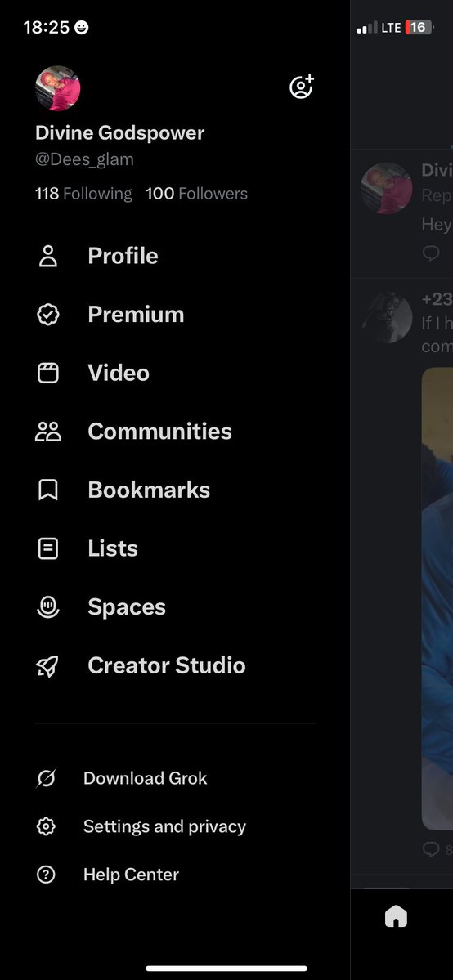Click the Help Center question mark icon

[x=46, y=875]
